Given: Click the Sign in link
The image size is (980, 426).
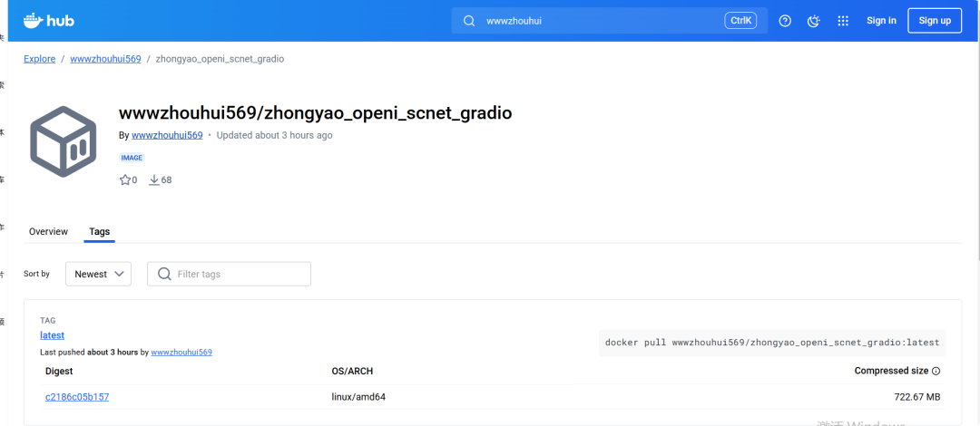Looking at the screenshot, I should click(881, 21).
